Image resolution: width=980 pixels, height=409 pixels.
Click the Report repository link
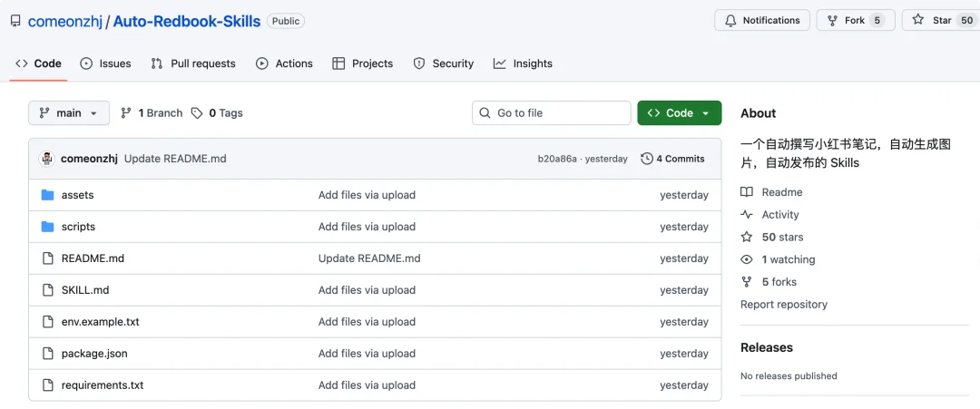[784, 305]
